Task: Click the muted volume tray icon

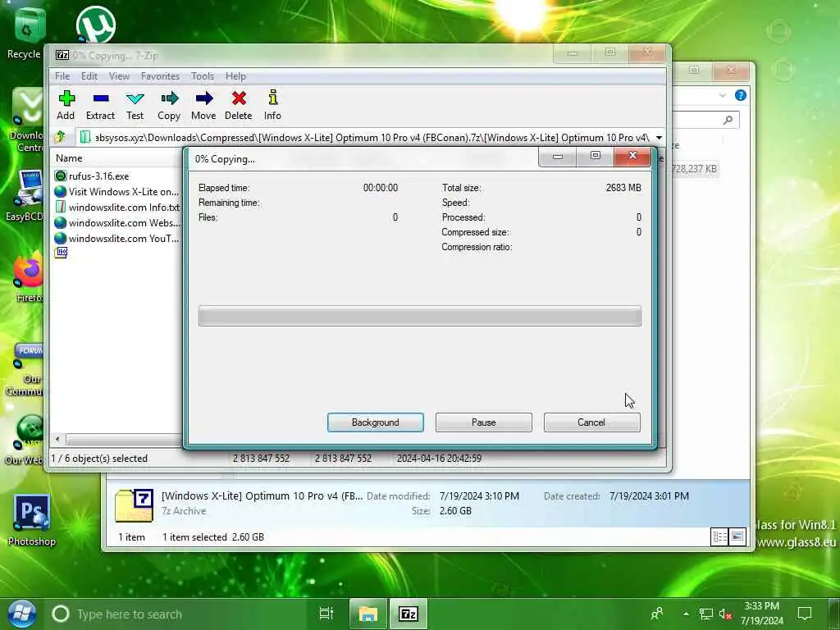Action: pos(725,614)
